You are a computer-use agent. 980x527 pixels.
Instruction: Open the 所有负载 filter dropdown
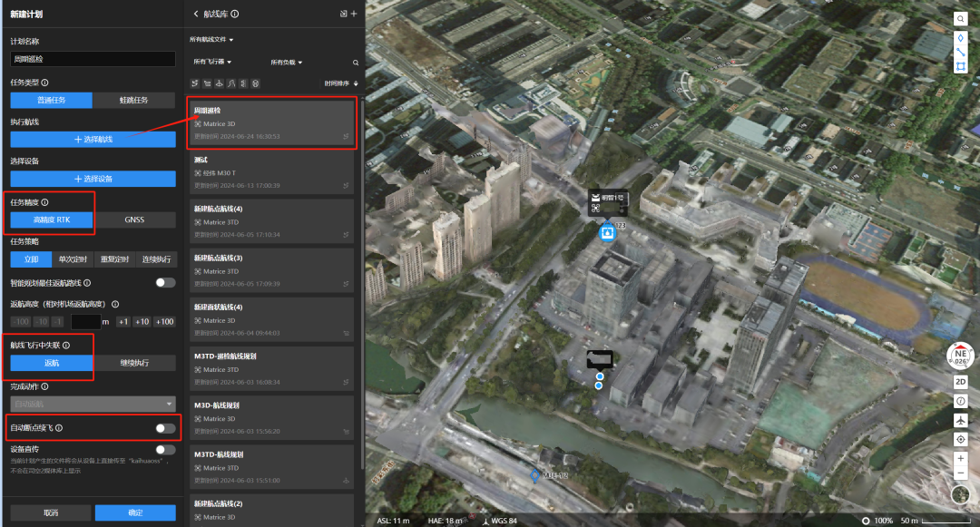[286, 63]
